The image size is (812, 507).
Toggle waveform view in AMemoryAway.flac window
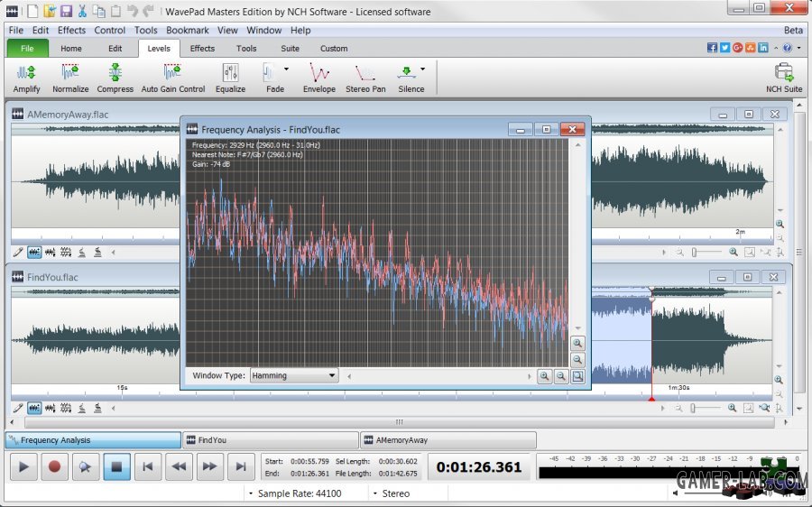(34, 253)
